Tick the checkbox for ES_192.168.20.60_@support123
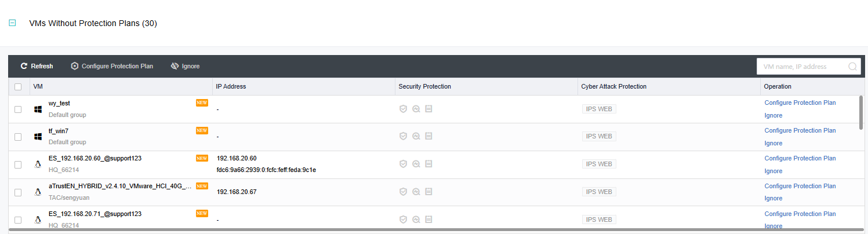 pos(18,164)
